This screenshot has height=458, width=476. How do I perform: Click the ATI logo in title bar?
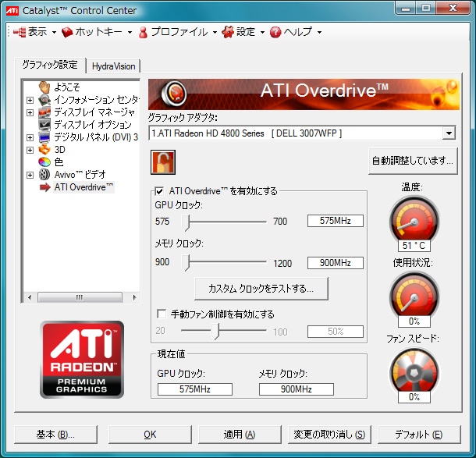point(12,11)
